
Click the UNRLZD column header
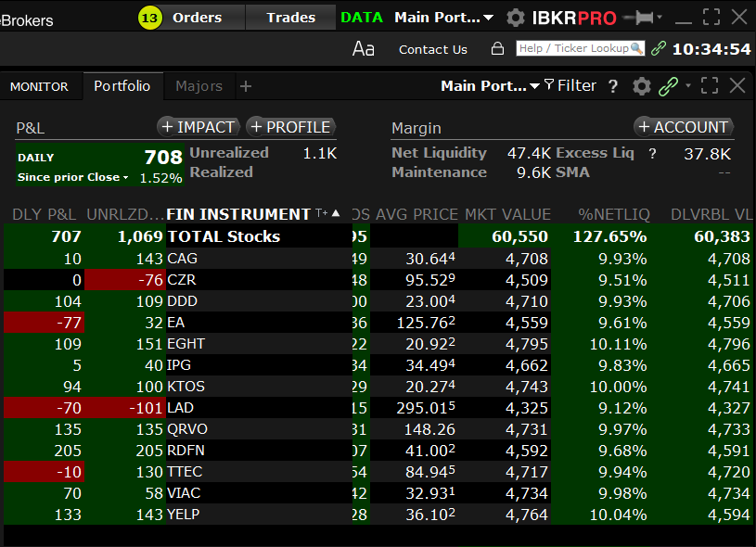[125, 214]
